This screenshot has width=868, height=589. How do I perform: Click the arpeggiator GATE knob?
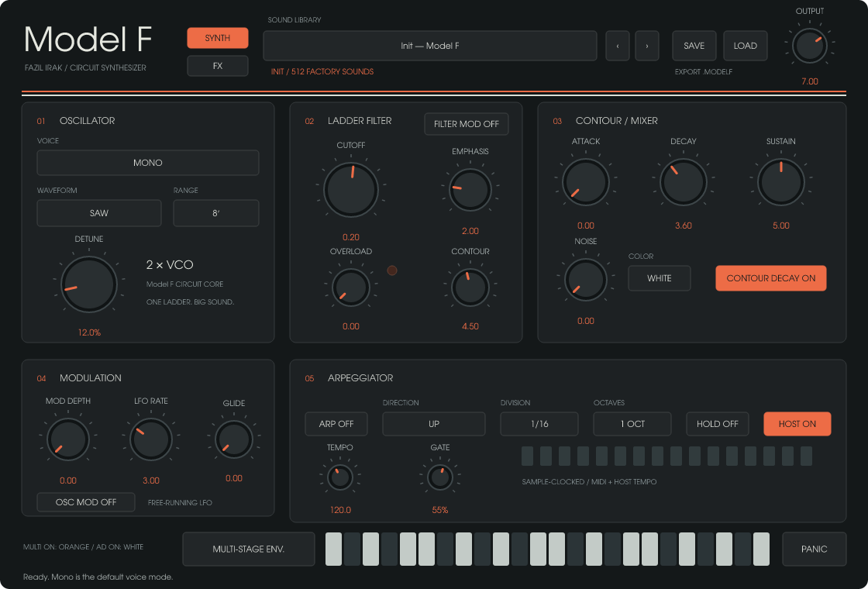(x=440, y=477)
